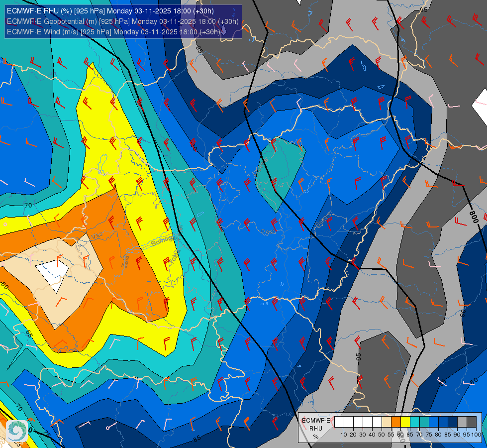Pick the bright cyan 65–70 legend swatch
487x448 pixels.
415,422
